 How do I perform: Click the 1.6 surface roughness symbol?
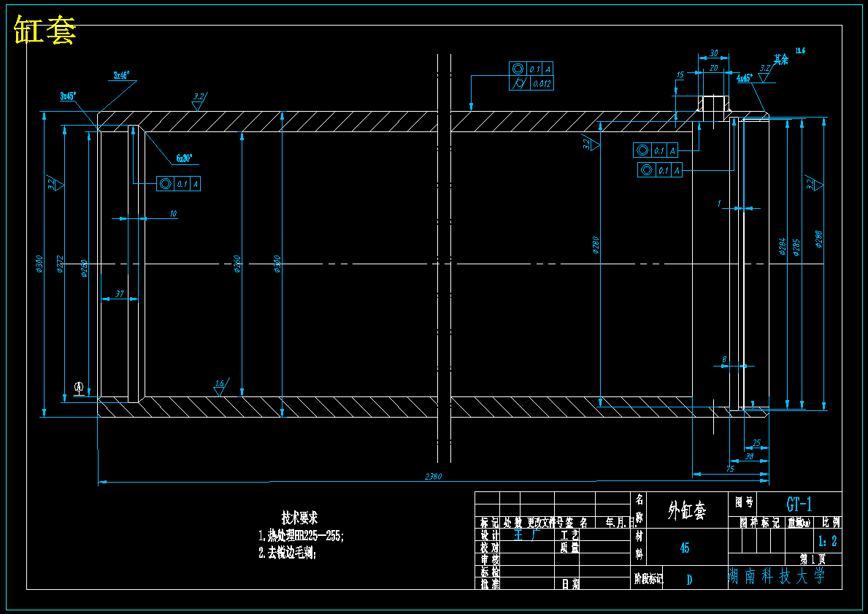click(220, 386)
